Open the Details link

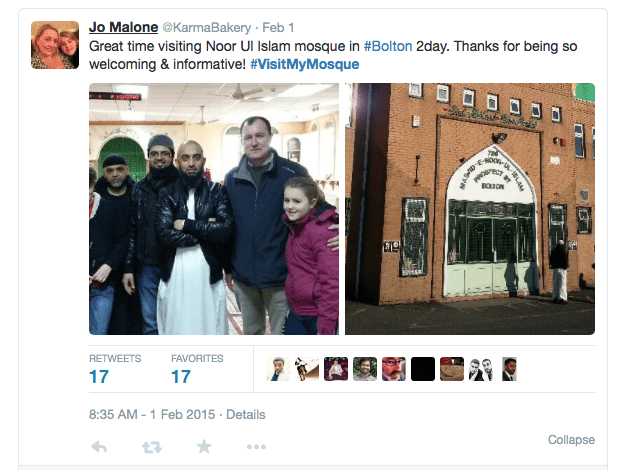[x=246, y=414]
